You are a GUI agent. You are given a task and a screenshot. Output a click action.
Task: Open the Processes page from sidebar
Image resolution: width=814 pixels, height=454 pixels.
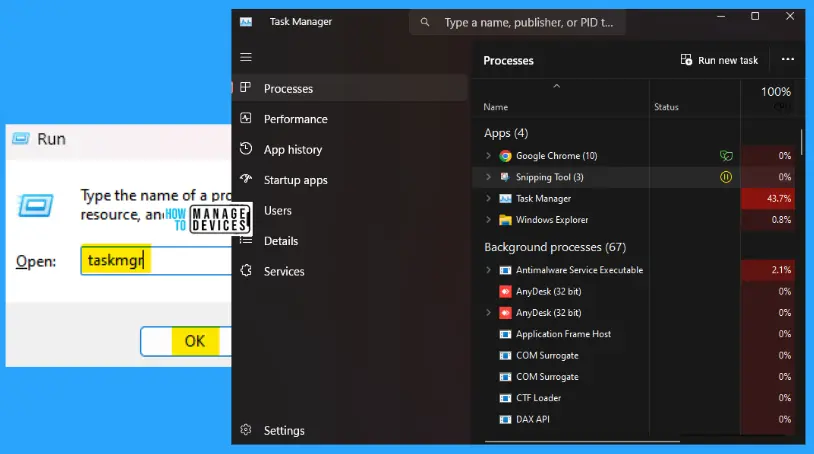point(350,88)
